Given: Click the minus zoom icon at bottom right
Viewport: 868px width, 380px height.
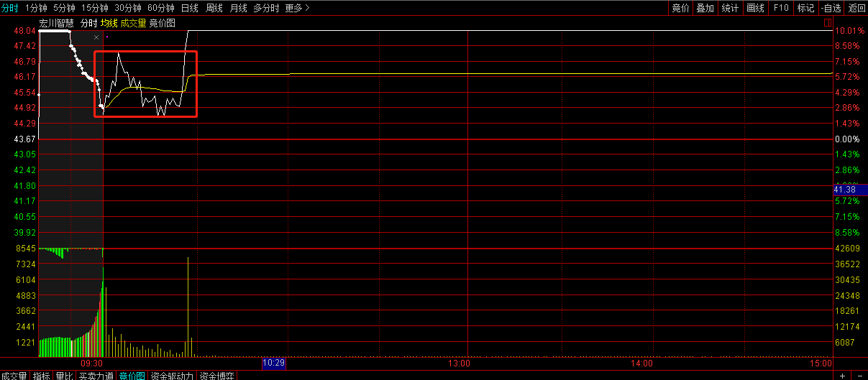Looking at the screenshot, I should [x=859, y=376].
